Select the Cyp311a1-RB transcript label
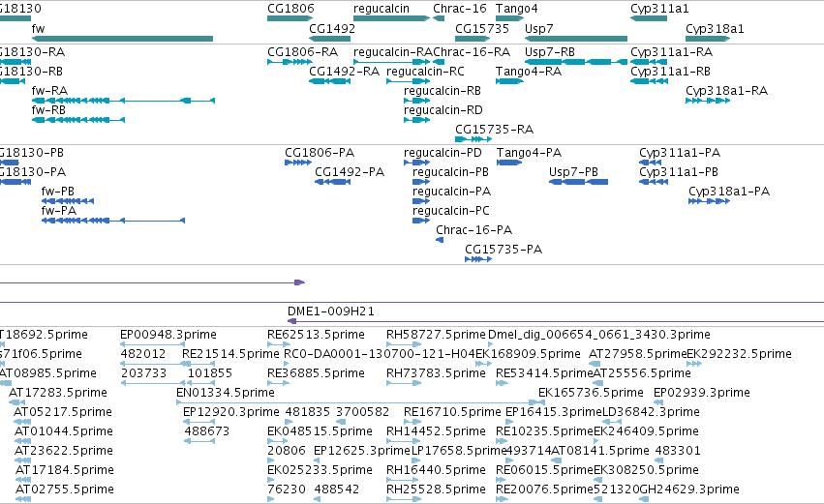This screenshot has width=824, height=504. click(671, 71)
